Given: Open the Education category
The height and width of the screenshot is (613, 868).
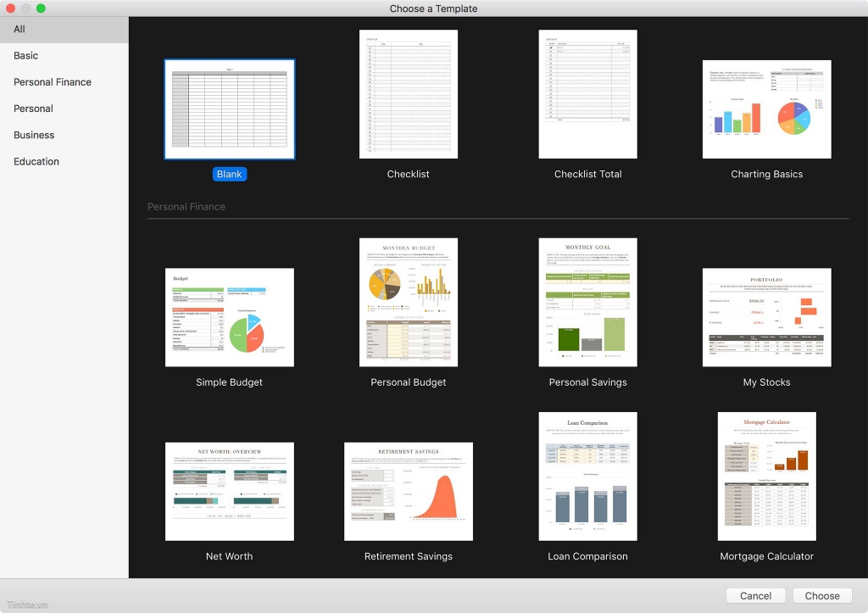Looking at the screenshot, I should coord(64,162).
